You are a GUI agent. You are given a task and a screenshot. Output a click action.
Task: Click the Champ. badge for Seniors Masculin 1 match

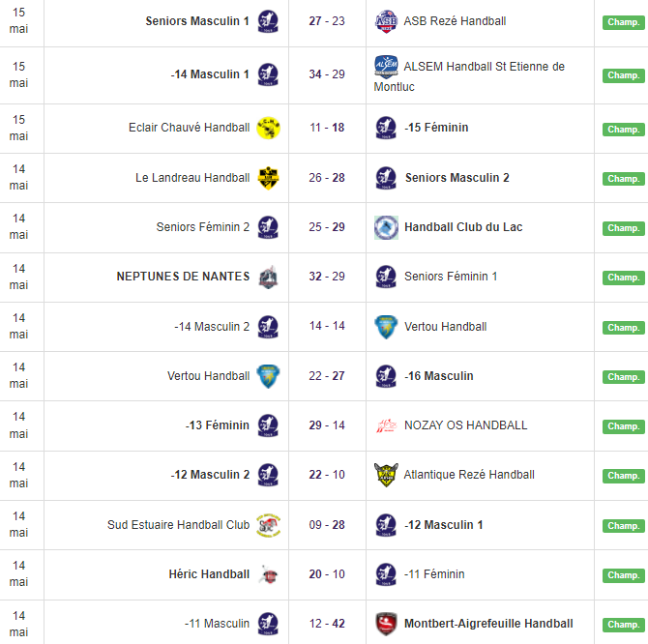tap(623, 22)
